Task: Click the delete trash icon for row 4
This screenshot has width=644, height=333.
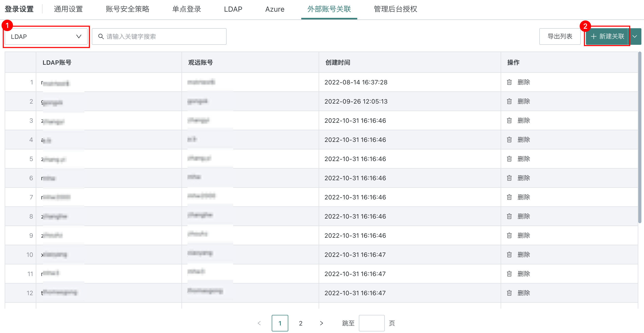Action: point(509,140)
